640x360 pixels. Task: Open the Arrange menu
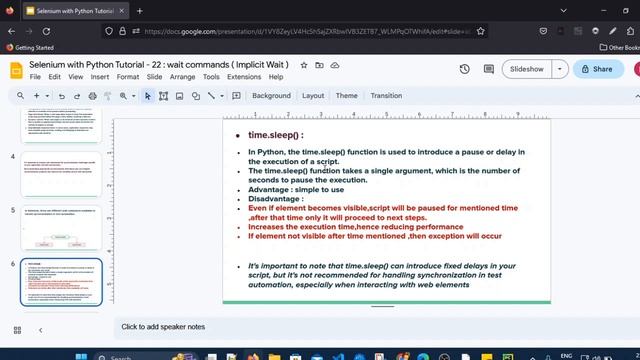tap(182, 77)
